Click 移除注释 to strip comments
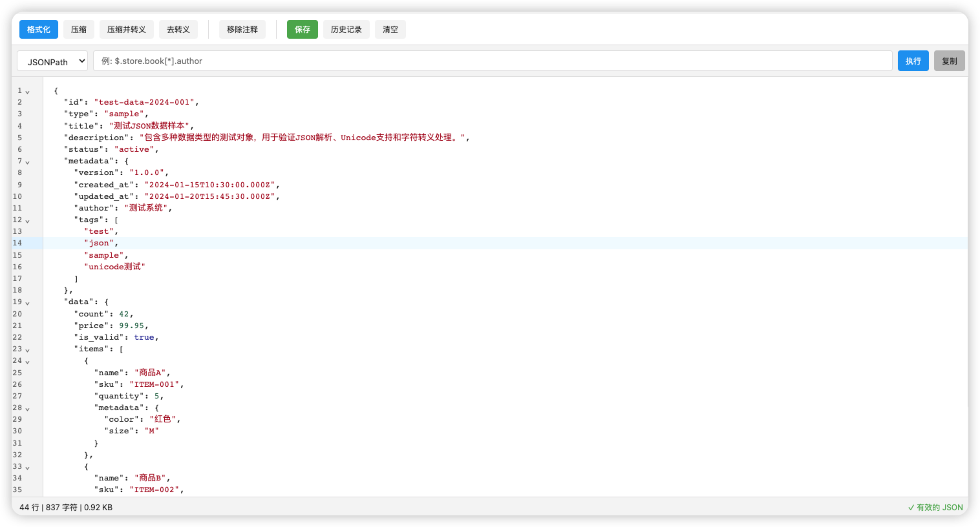This screenshot has height=527, width=980. point(242,30)
